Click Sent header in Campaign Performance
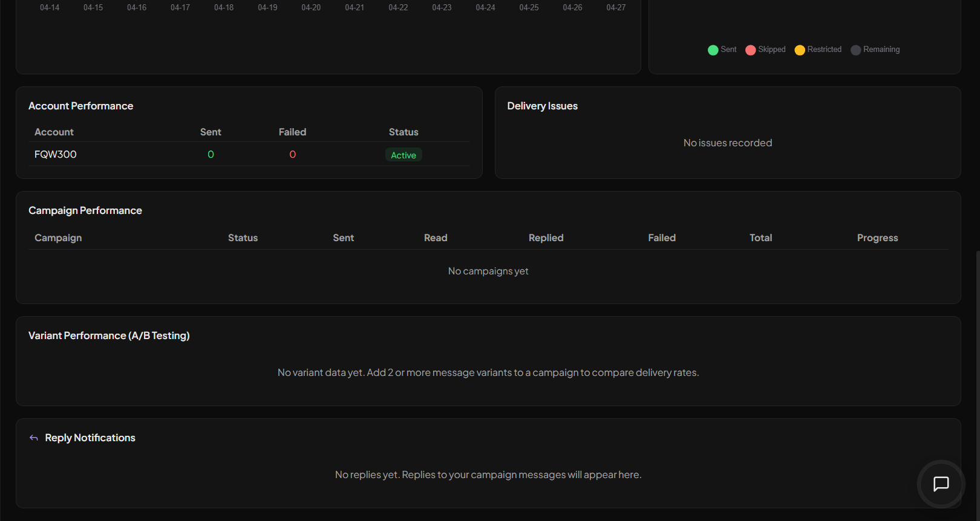980x521 pixels. (344, 238)
